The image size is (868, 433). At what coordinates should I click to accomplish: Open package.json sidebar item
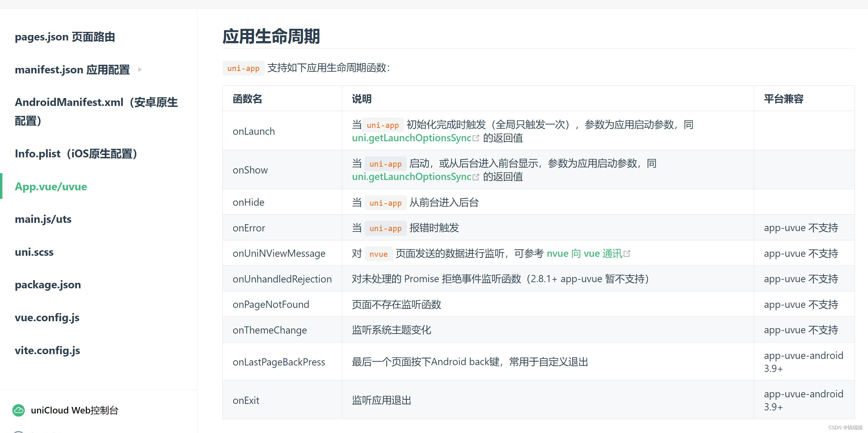pos(48,285)
